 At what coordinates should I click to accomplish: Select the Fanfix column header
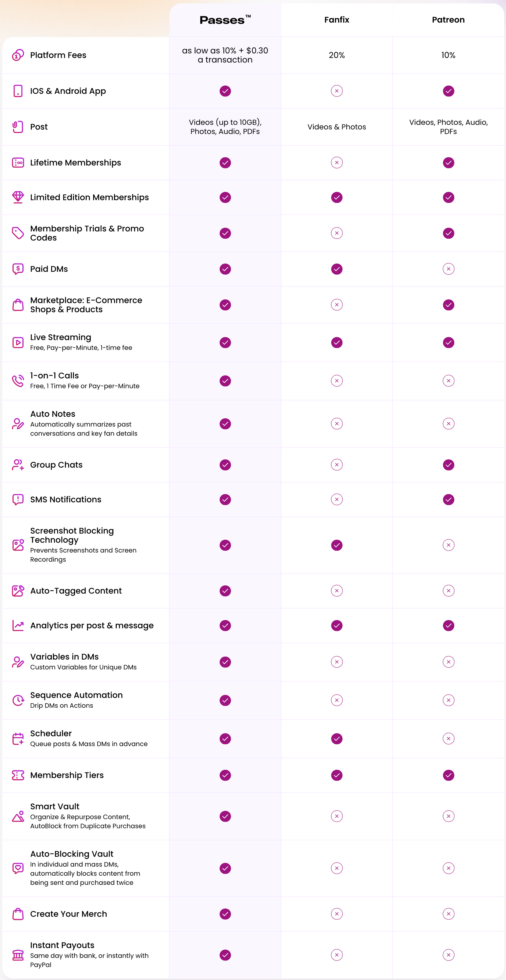337,20
